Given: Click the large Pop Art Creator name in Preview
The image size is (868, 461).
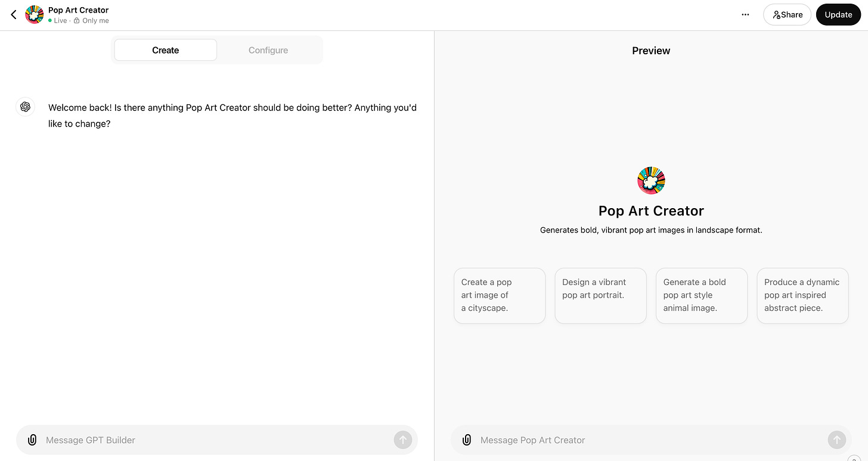Looking at the screenshot, I should (651, 211).
